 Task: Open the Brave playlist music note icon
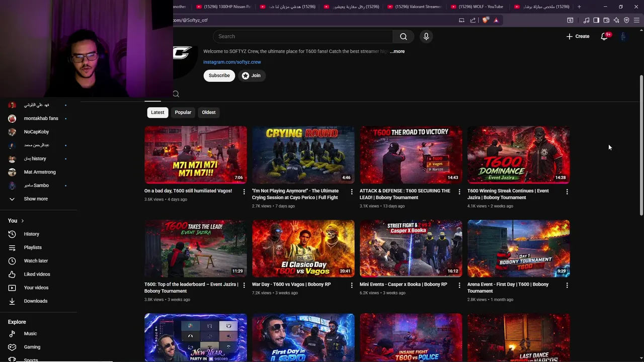tap(586, 20)
